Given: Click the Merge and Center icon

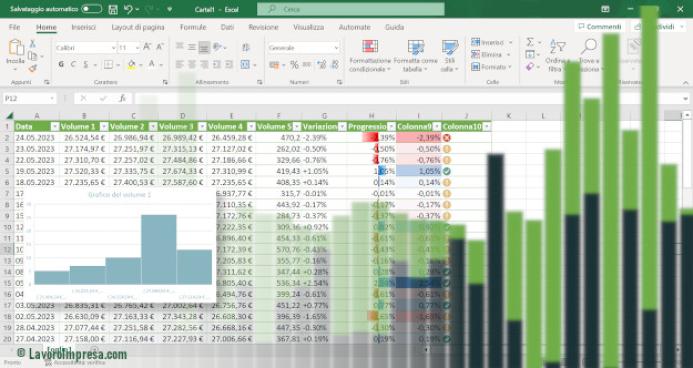Looking at the screenshot, I should tap(245, 65).
